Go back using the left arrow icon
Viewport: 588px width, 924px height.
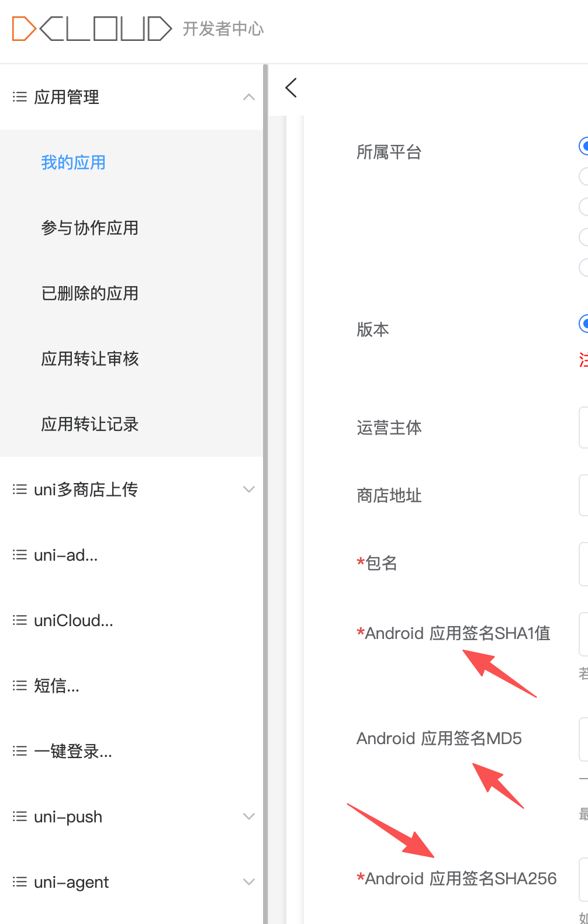[x=291, y=88]
